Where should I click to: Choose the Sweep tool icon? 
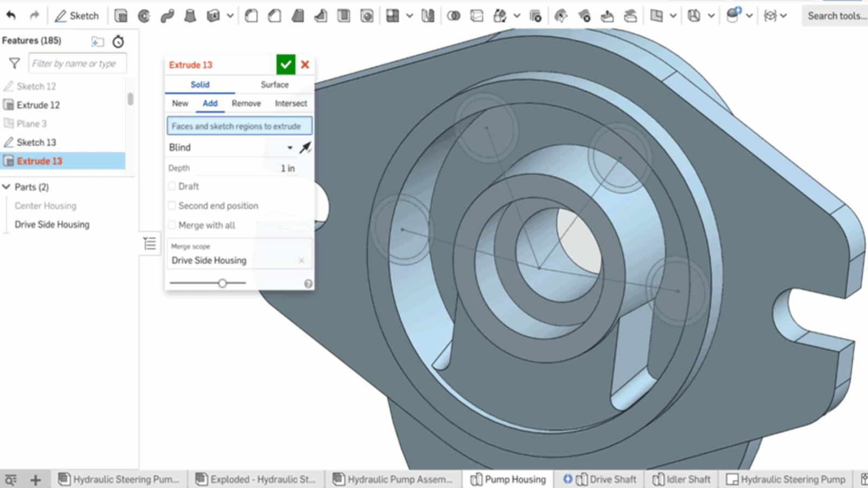click(x=167, y=16)
